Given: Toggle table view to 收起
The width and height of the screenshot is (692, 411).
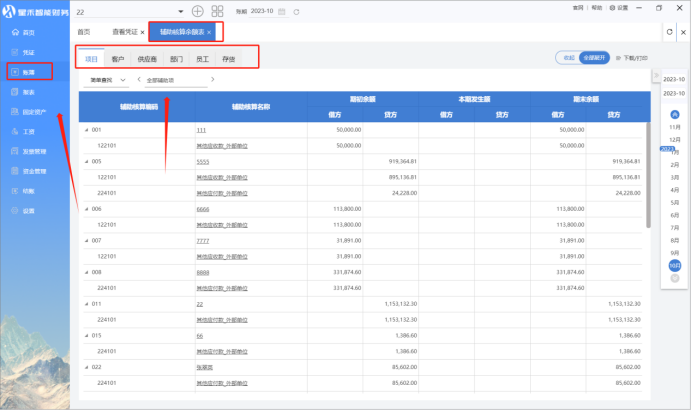Looking at the screenshot, I should pyautogui.click(x=569, y=58).
